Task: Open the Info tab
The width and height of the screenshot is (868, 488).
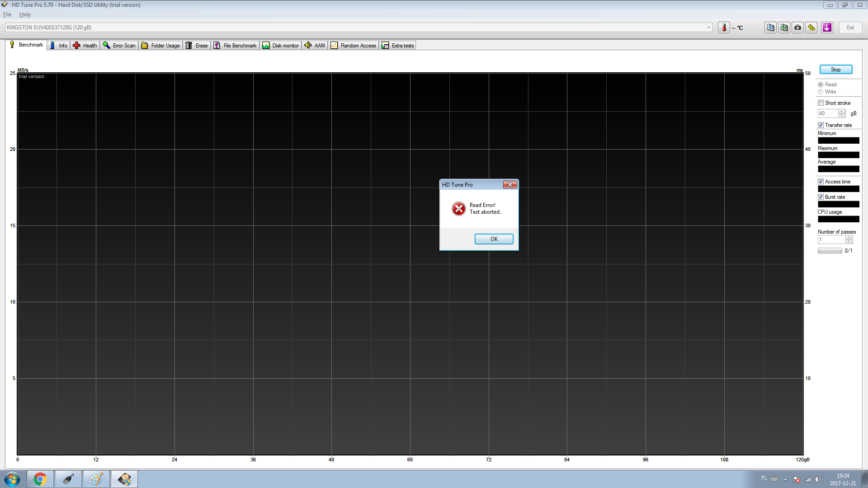Action: tap(58, 46)
